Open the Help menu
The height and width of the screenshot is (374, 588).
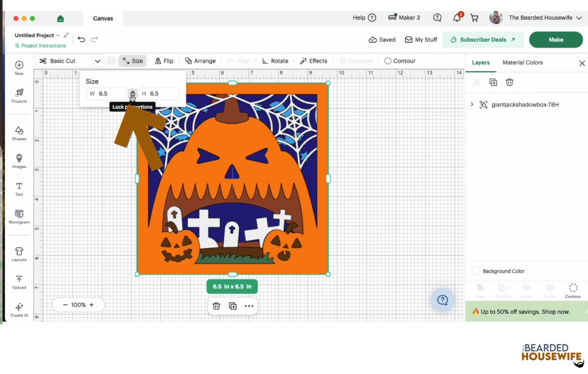pos(365,18)
